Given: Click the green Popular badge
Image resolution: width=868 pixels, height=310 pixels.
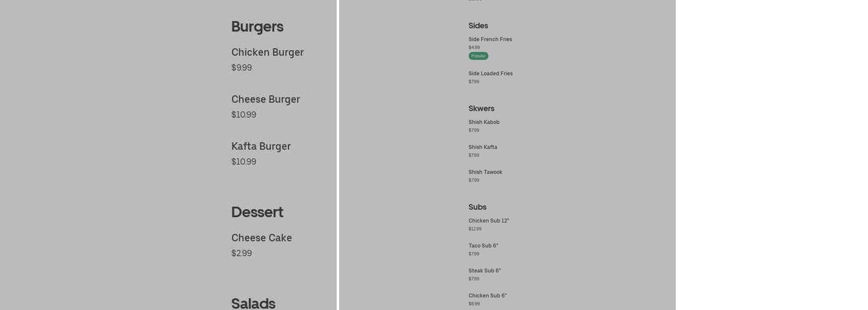Looking at the screenshot, I should pyautogui.click(x=479, y=56).
